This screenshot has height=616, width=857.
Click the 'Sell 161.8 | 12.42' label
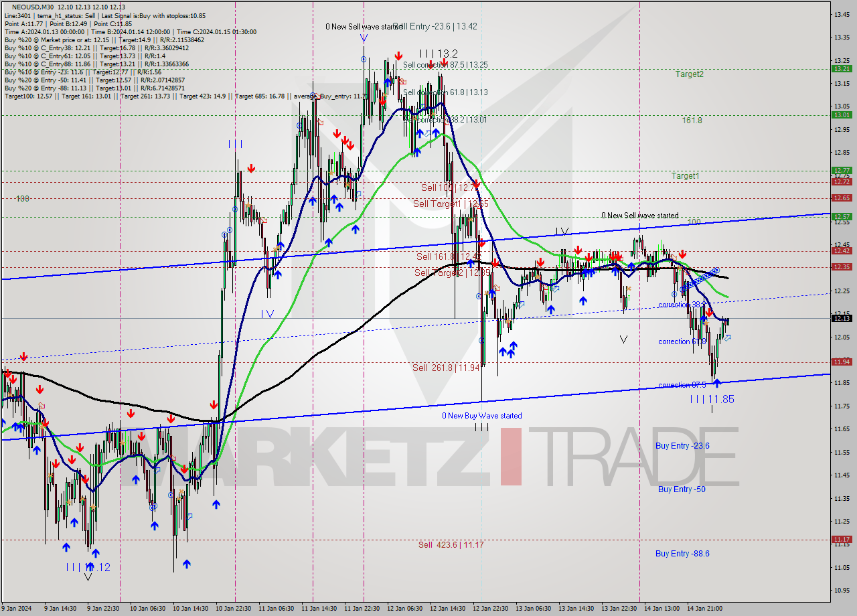click(x=449, y=256)
